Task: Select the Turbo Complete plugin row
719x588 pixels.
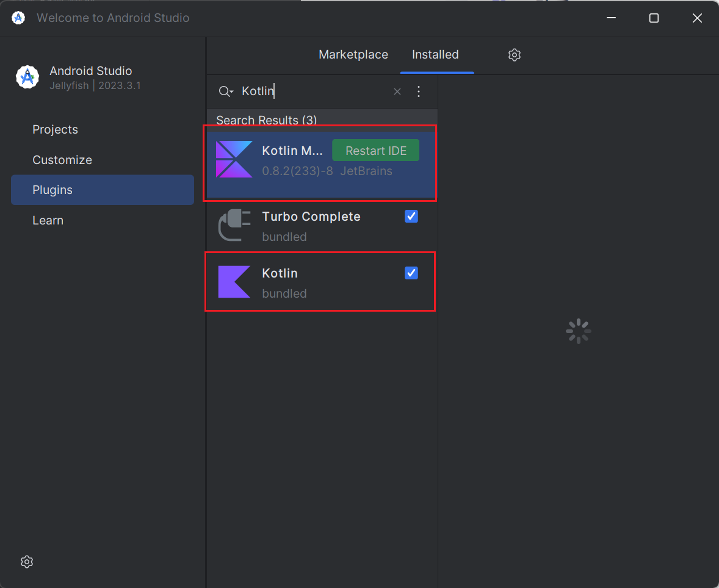Action: [x=322, y=226]
